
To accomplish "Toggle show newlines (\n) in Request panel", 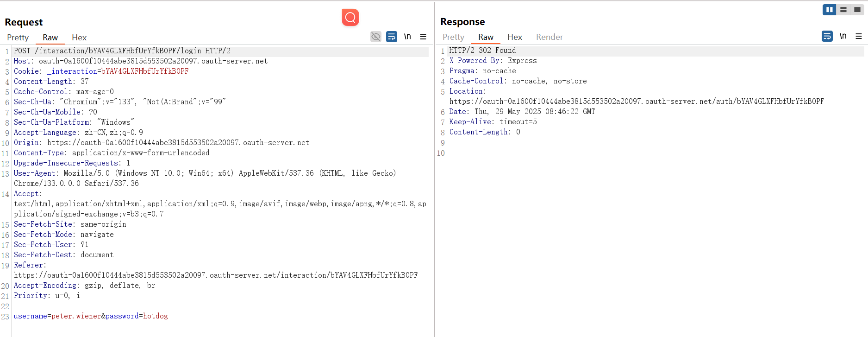I will click(x=407, y=37).
